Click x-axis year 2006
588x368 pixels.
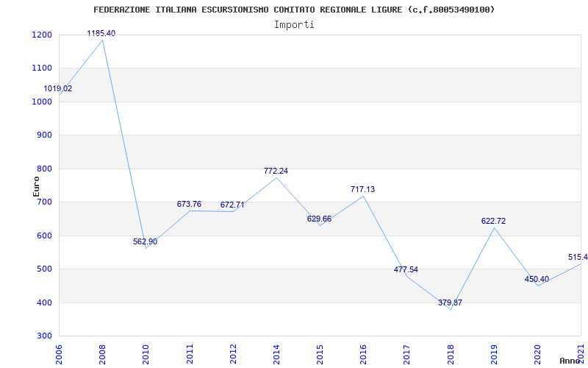tap(60, 355)
